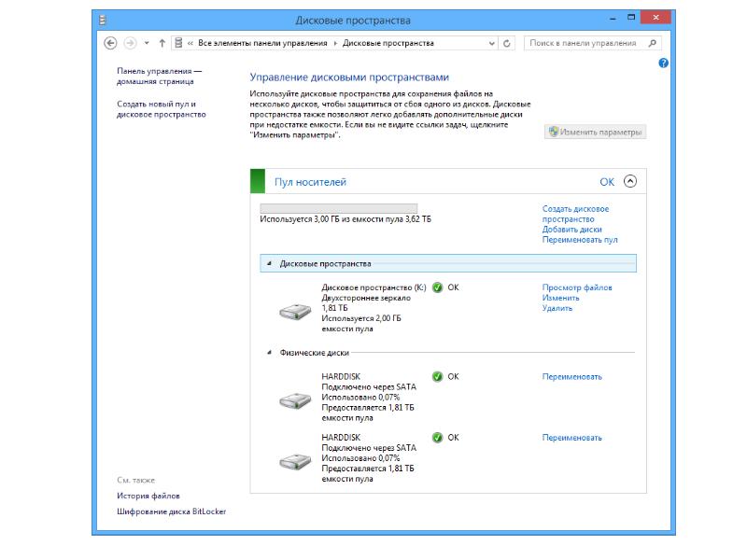This screenshot has width=747, height=560.
Task: Click Переименовать for the first HARDDISK
Action: click(571, 377)
